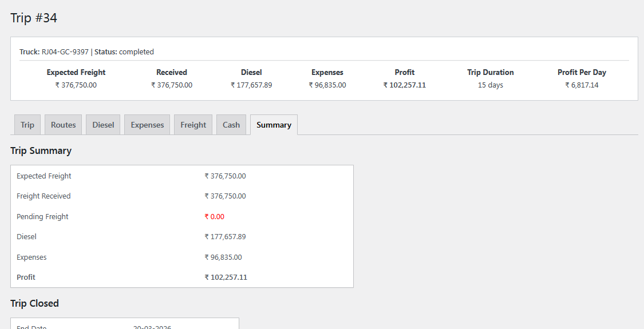
Task: Click the header Profit amount ₹ 102,257.11
Action: click(x=404, y=85)
